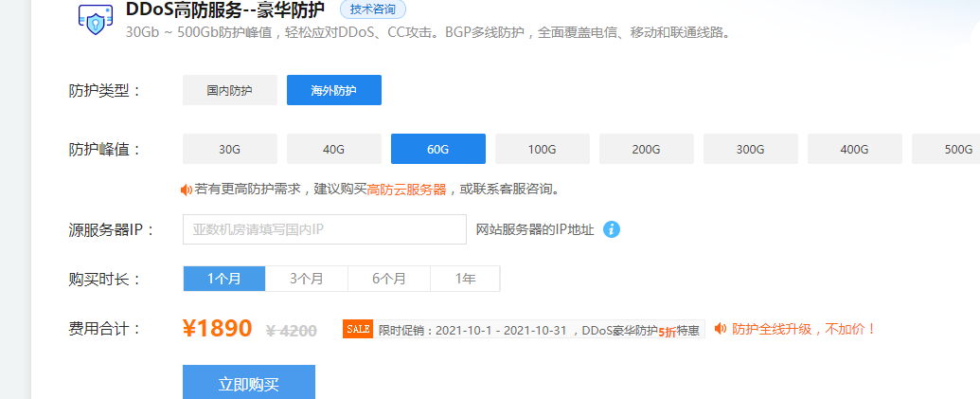Screen dimensions: 980x399
Task: Choose the 40G protection peak
Action: click(x=334, y=149)
